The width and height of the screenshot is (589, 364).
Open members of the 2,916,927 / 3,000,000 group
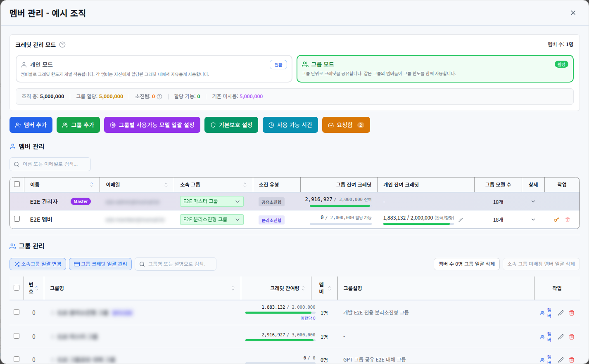pyautogui.click(x=546, y=337)
